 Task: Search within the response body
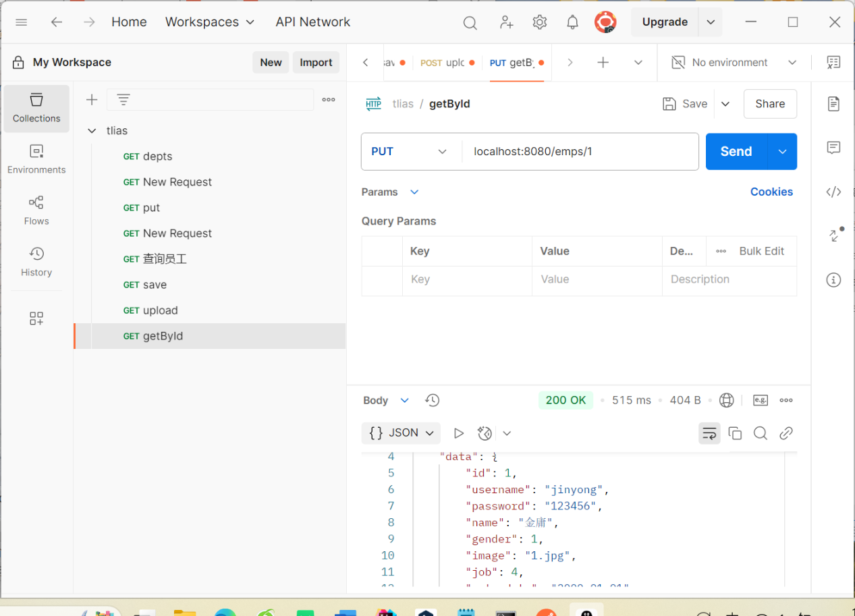point(761,433)
